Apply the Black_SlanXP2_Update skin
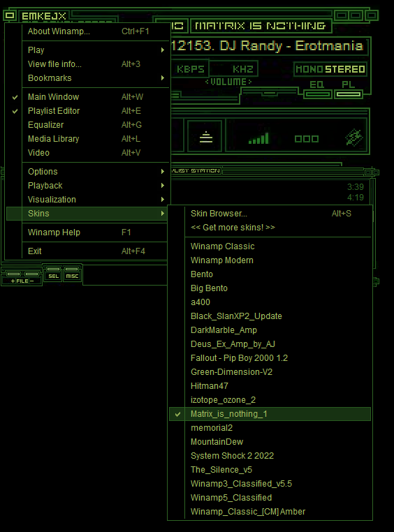394x532 pixels. click(x=270, y=316)
